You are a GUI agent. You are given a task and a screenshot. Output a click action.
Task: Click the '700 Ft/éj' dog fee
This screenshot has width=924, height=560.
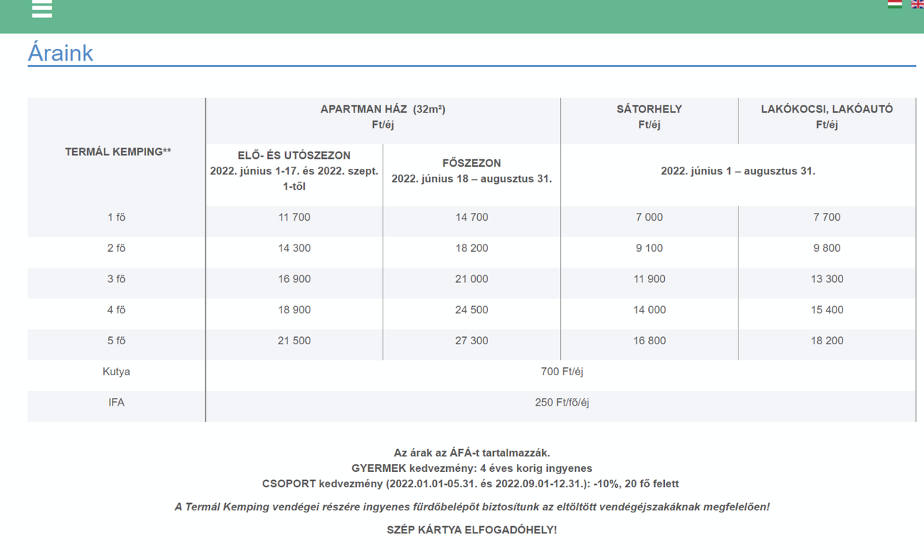tap(562, 372)
